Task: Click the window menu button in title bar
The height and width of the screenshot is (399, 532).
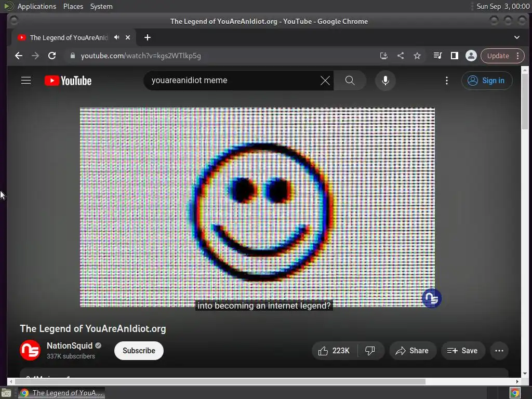Action: point(14,21)
